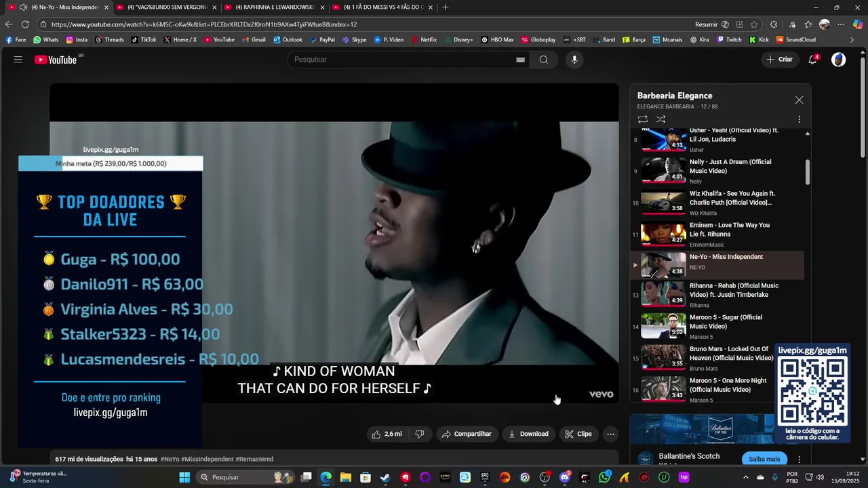Open Bruno Mars - Locked Out Of Heaven thumbnail
The width and height of the screenshot is (868, 488).
663,358
